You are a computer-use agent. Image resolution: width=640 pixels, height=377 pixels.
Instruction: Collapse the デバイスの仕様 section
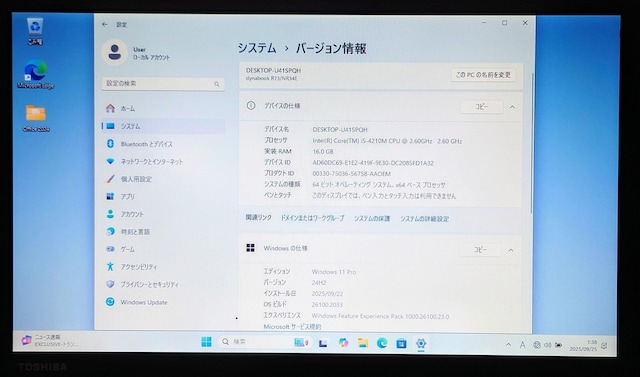coord(512,107)
